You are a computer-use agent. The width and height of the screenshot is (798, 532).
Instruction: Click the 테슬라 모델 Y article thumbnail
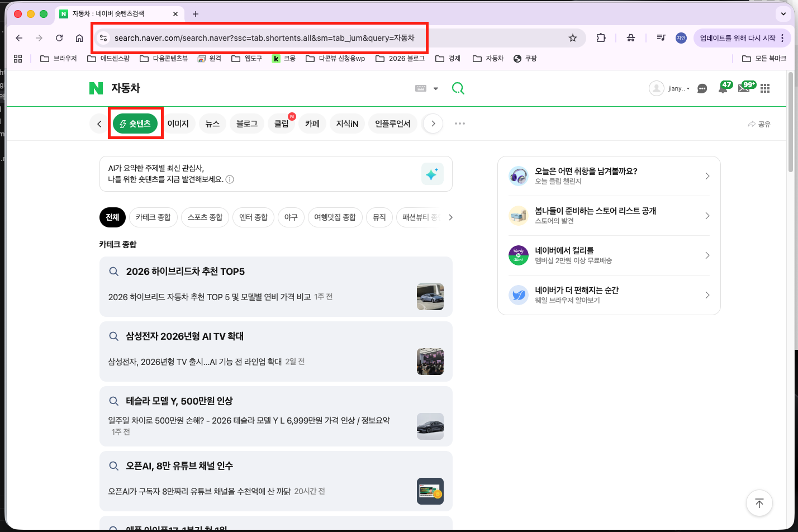(430, 426)
